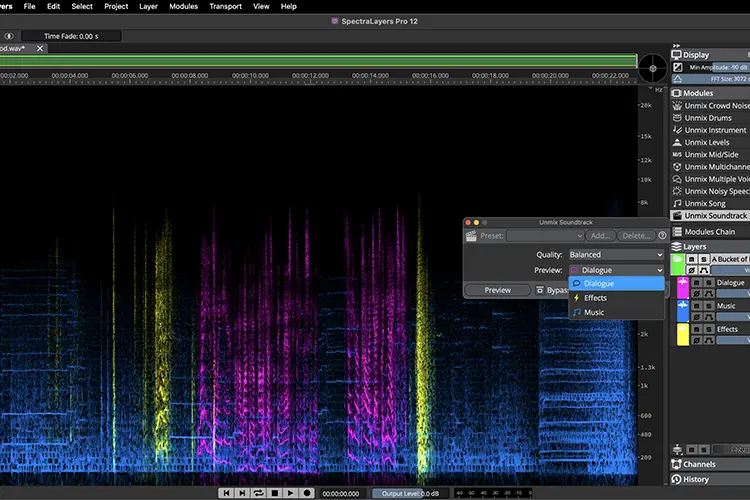Select the Unmix Multiple Voices module
This screenshot has width=750, height=500.
click(x=710, y=179)
